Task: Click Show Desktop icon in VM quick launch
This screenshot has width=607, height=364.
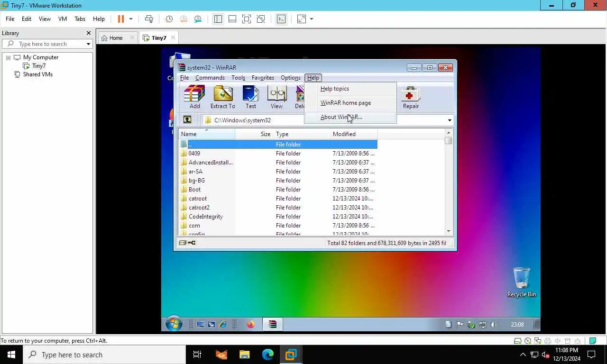Action: 201,325
